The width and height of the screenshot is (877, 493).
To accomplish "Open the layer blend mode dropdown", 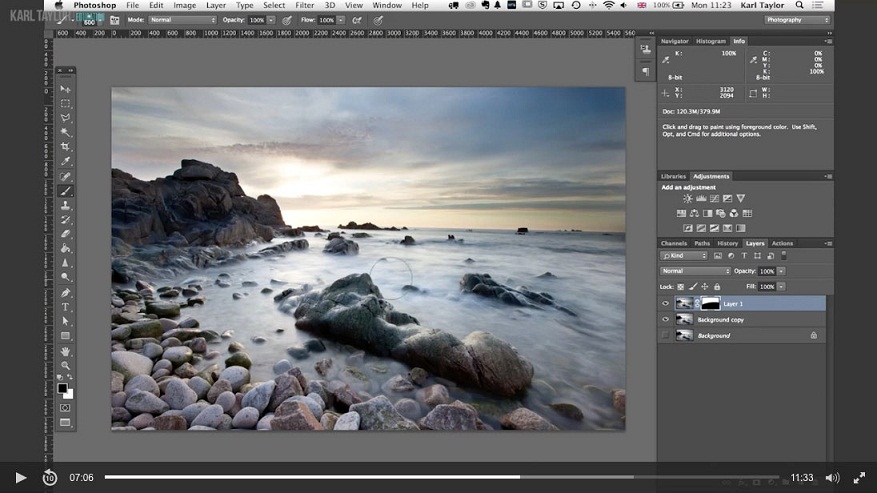I will 696,271.
